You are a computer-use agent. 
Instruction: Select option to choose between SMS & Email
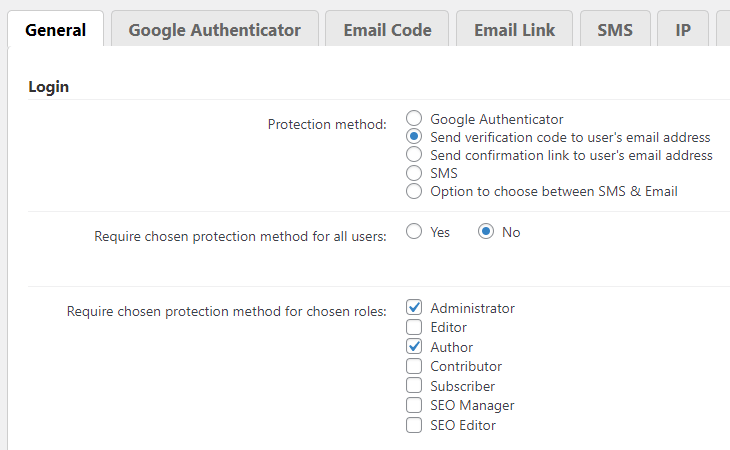pyautogui.click(x=414, y=191)
